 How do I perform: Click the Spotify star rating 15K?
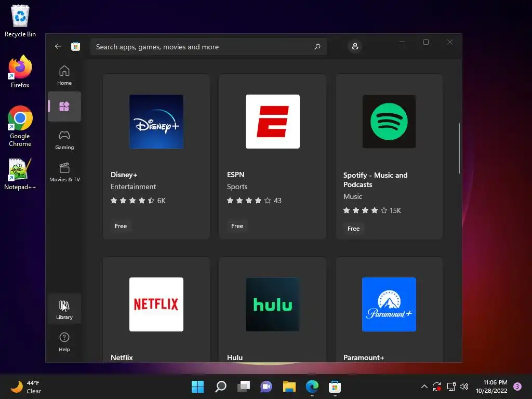click(x=372, y=210)
